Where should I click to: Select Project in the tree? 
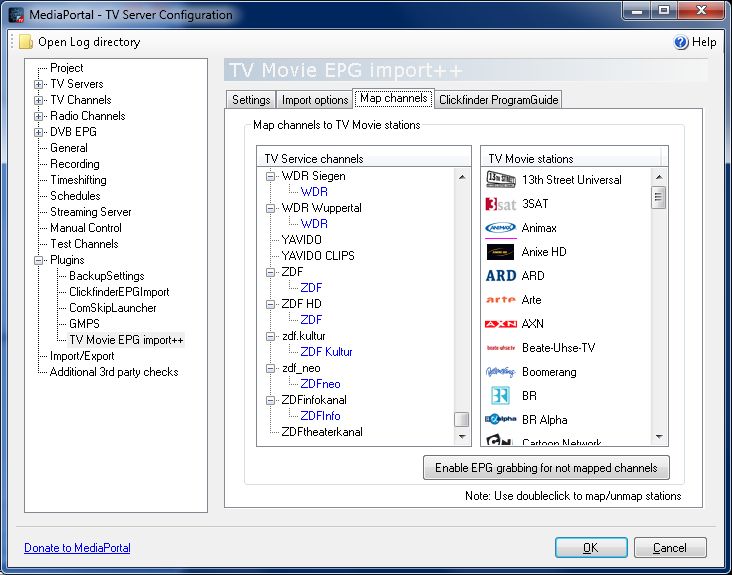tap(67, 68)
